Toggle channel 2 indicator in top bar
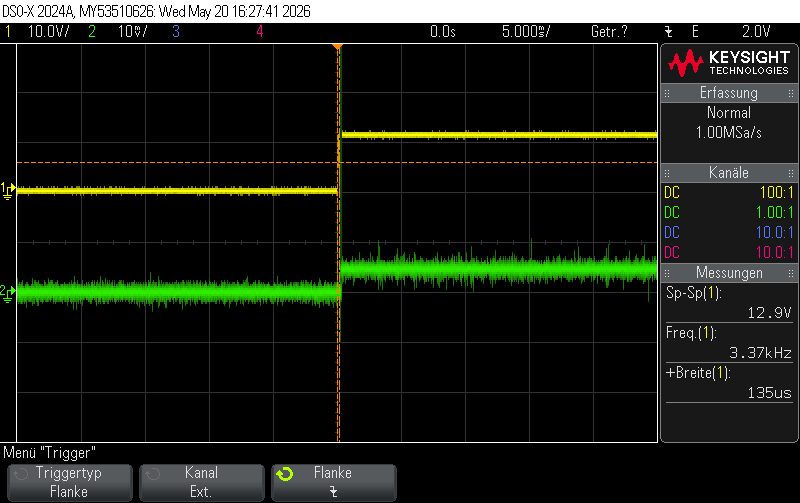 pyautogui.click(x=117, y=32)
